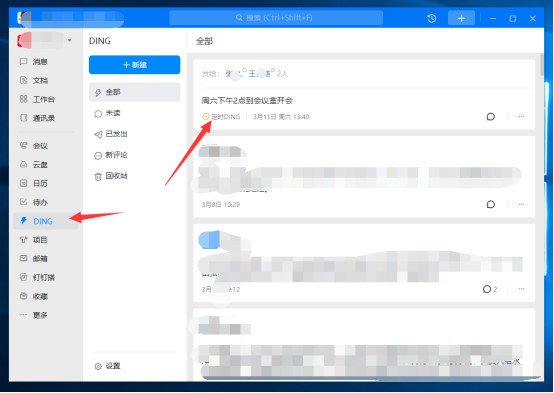Click the user avatar at the top of the sidebar
This screenshot has width=554, height=393.
click(x=25, y=40)
